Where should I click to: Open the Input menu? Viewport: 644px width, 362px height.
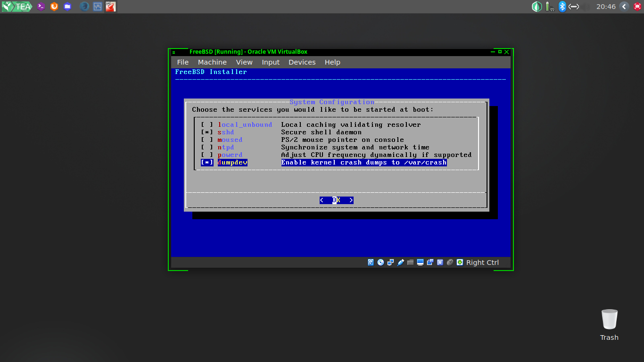click(x=271, y=62)
